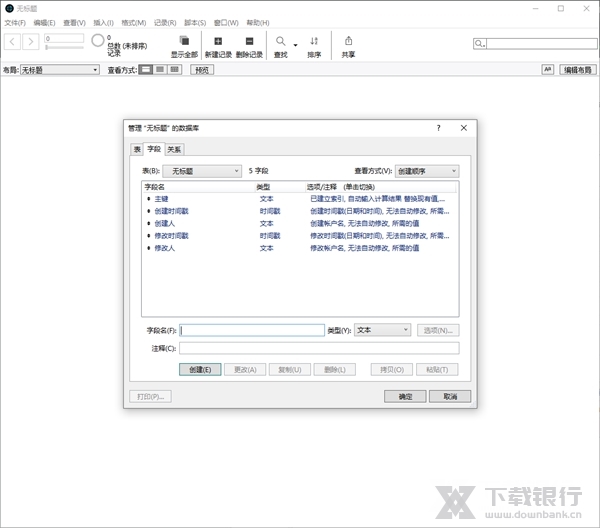Image resolution: width=600 pixels, height=528 pixels.
Task: Click the 选项(N)... button
Action: (x=438, y=330)
